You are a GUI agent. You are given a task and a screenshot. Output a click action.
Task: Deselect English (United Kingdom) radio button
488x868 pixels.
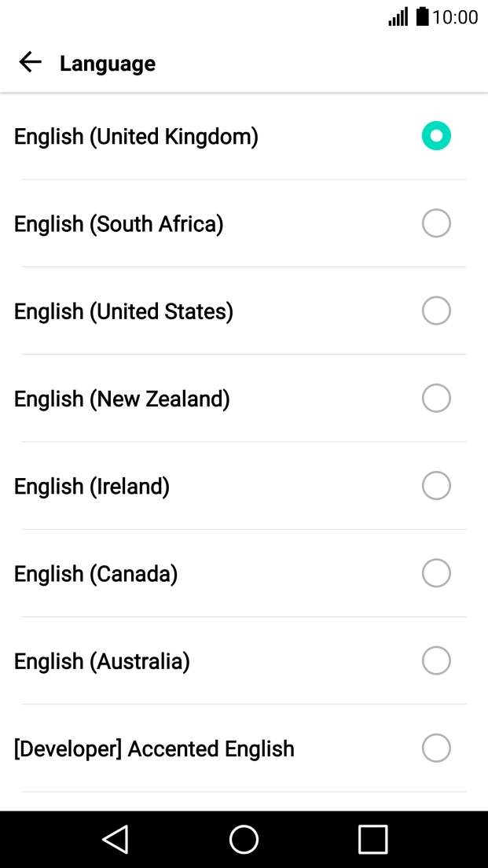(436, 135)
